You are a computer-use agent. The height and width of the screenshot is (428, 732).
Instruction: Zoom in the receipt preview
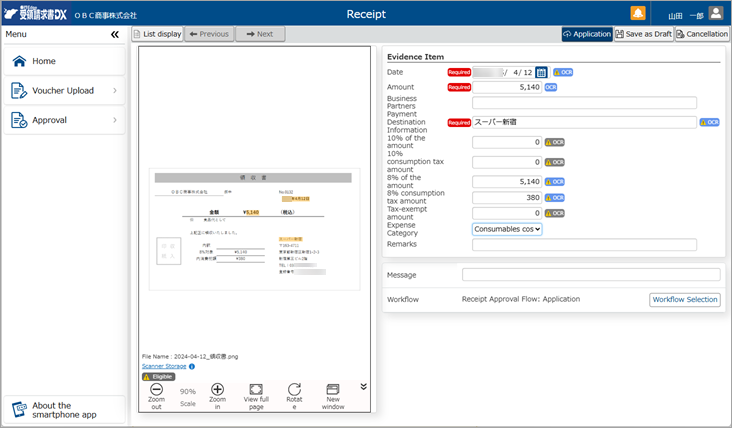coord(218,396)
